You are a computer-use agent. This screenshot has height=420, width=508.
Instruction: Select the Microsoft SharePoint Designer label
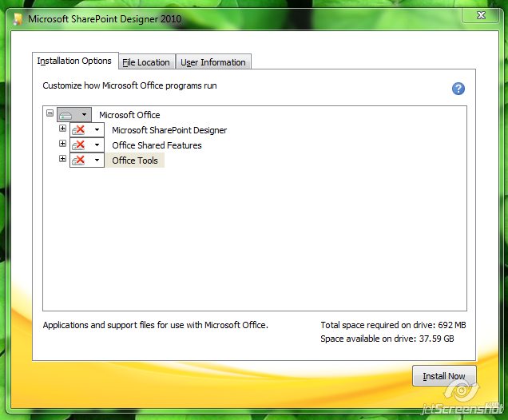(x=169, y=130)
